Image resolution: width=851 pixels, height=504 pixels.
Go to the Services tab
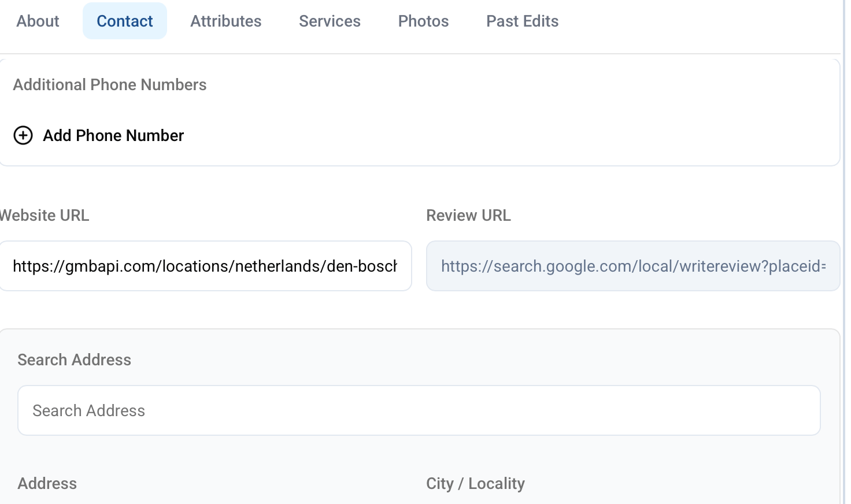tap(330, 21)
